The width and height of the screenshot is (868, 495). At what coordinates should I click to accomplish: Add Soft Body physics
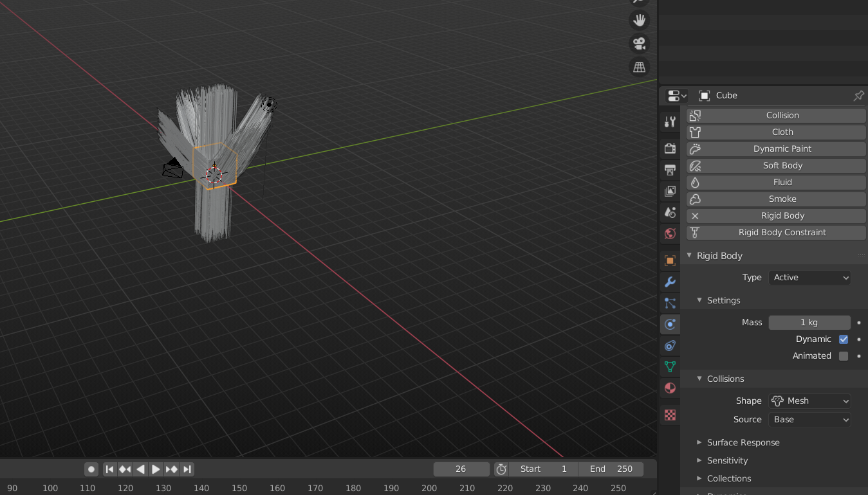click(x=776, y=165)
